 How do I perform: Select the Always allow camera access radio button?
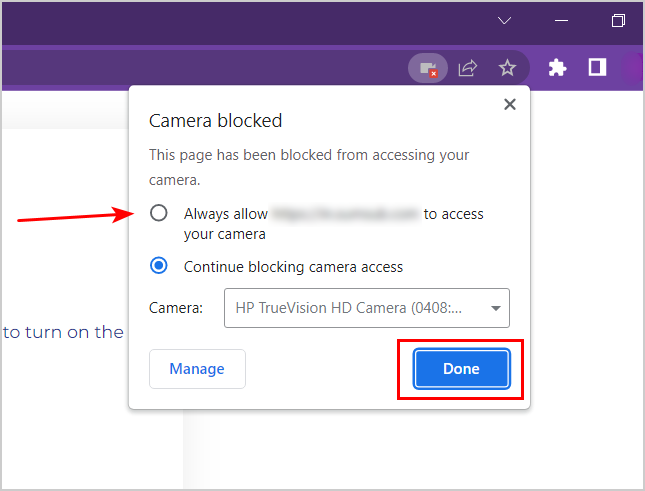click(158, 213)
